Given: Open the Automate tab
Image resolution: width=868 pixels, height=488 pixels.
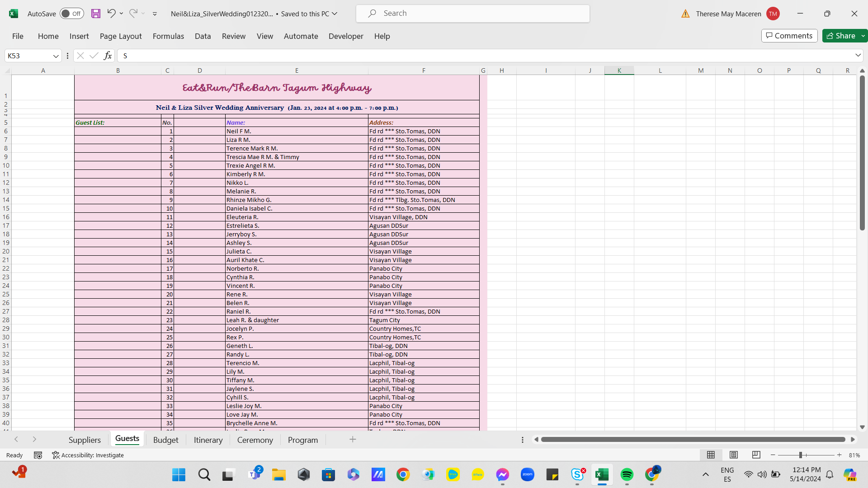Looking at the screenshot, I should (x=301, y=36).
